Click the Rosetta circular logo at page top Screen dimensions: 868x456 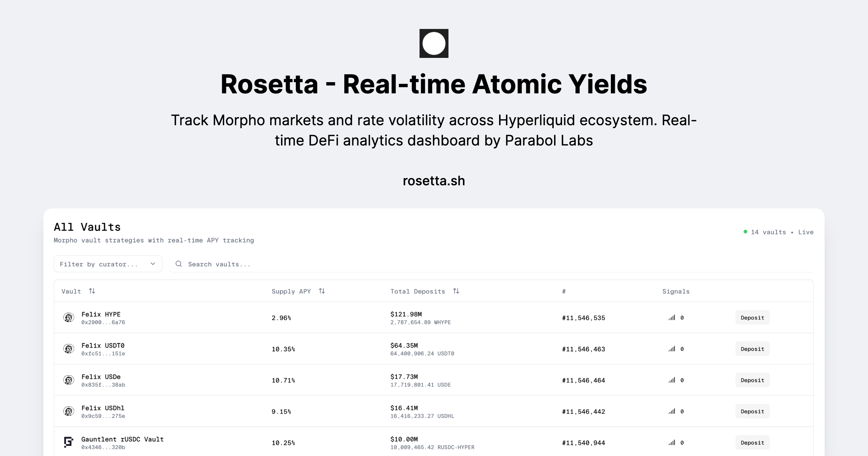[434, 43]
